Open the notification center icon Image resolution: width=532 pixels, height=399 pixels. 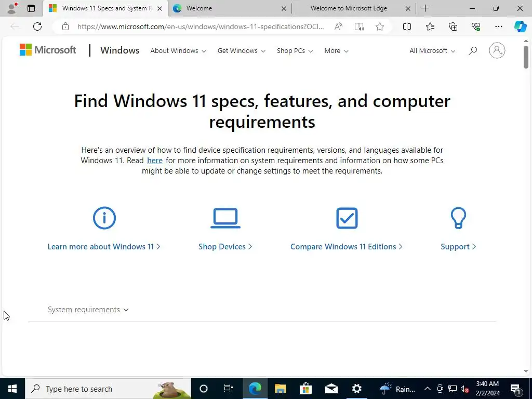(x=516, y=389)
